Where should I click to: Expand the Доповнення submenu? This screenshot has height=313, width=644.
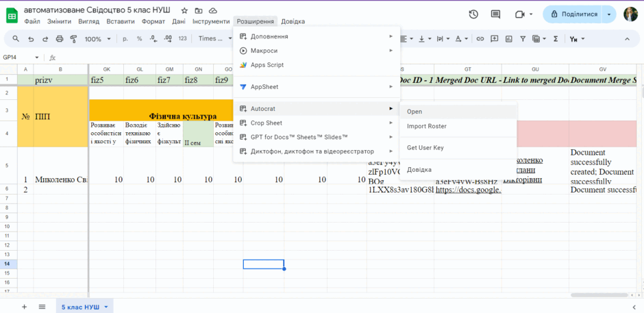(x=317, y=36)
